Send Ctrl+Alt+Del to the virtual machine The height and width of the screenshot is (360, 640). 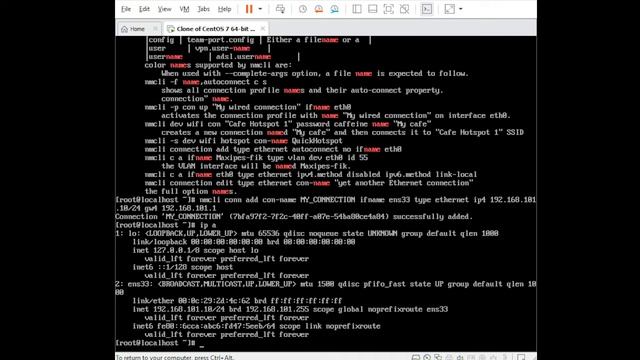280,9
